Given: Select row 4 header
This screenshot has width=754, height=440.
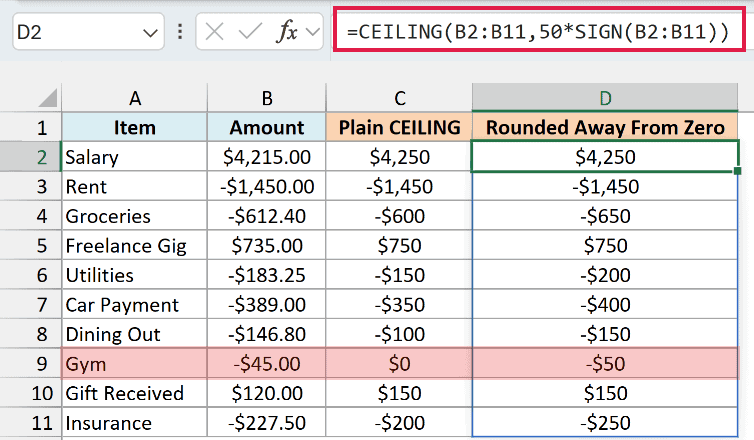Looking at the screenshot, I should point(31,216).
